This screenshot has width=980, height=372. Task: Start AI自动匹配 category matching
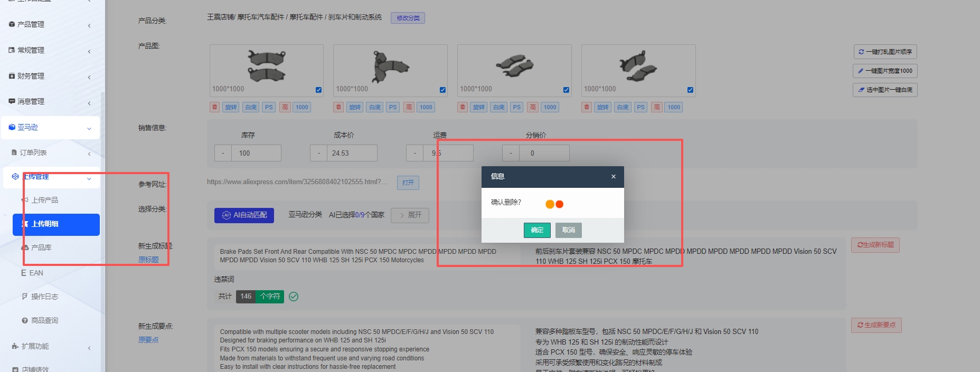point(244,215)
